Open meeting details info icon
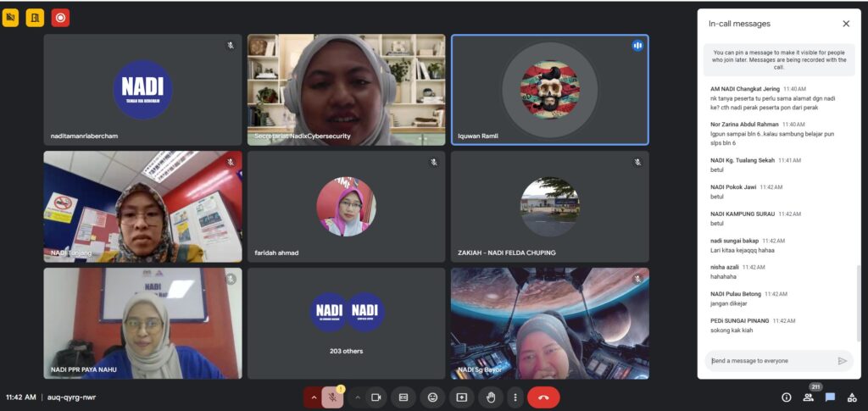Screen dimensions: 868x411 (x=786, y=397)
